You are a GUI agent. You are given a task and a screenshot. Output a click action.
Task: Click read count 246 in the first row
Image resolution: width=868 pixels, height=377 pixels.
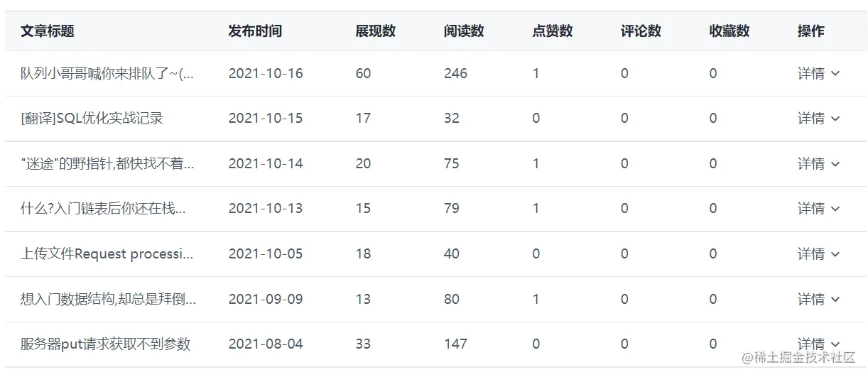pos(455,73)
